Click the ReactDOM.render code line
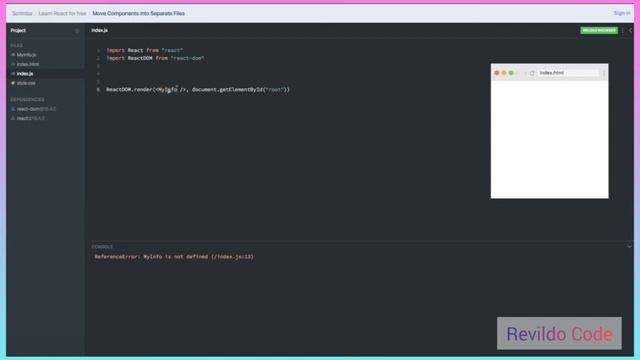The width and height of the screenshot is (640, 360). pos(198,89)
